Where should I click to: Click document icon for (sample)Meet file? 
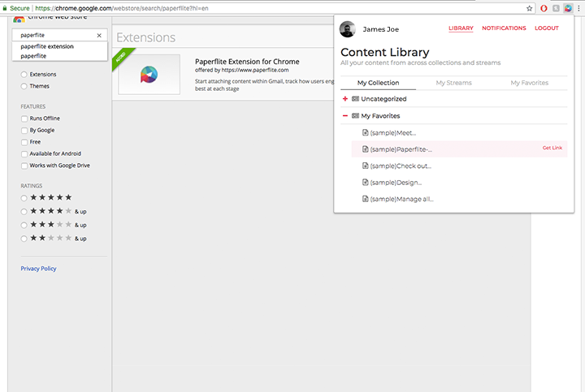tap(366, 132)
